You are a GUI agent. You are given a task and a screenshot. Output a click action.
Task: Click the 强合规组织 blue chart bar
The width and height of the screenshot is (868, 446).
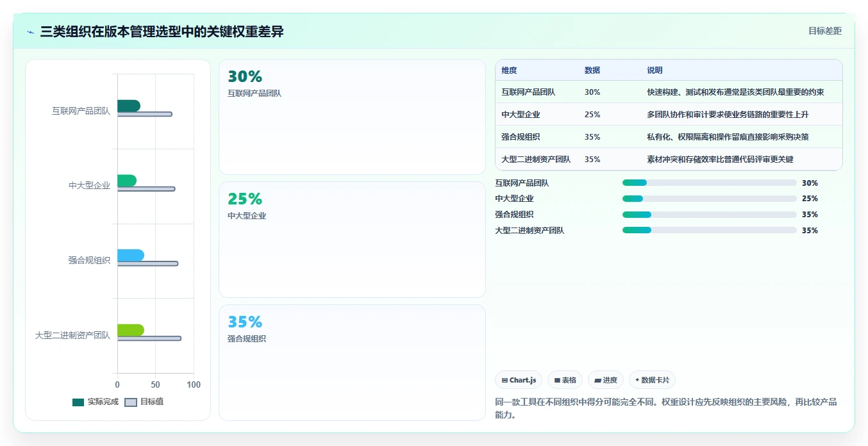pyautogui.click(x=130, y=255)
